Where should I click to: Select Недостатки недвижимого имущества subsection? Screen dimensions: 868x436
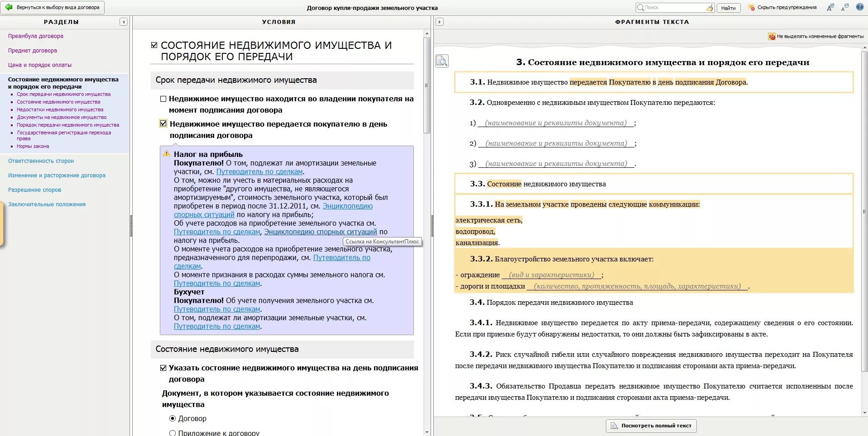pyautogui.click(x=60, y=109)
